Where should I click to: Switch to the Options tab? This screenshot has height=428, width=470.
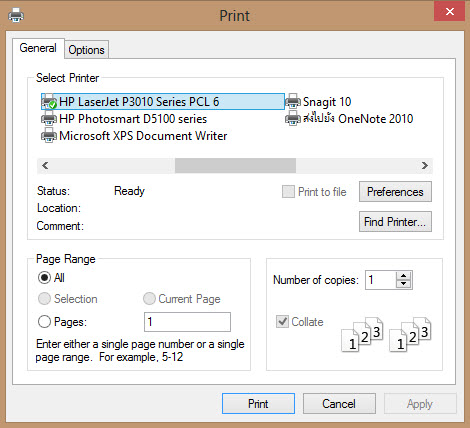(86, 50)
